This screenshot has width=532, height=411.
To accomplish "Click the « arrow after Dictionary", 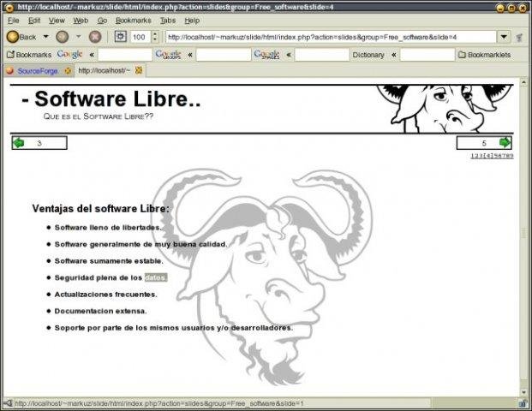I will pos(393,55).
